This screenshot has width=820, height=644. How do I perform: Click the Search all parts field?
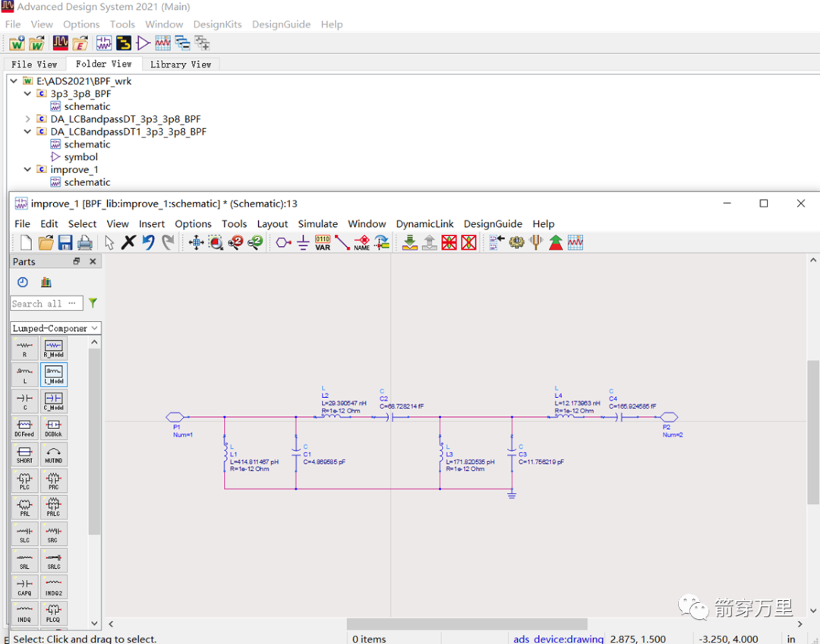pos(46,304)
